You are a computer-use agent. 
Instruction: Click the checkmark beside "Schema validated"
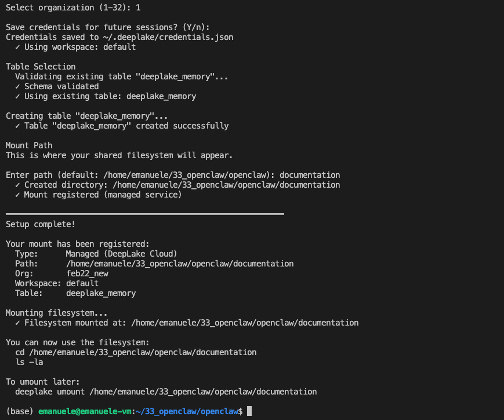pyautogui.click(x=18, y=86)
